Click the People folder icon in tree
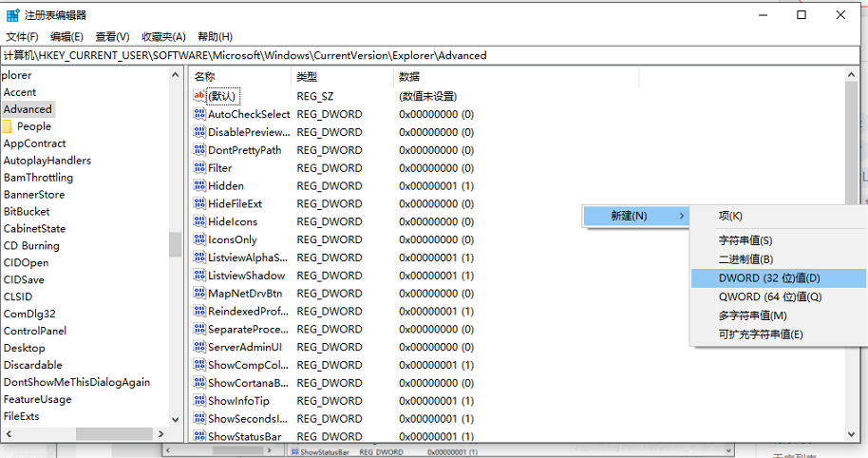The width and height of the screenshot is (868, 458). 7,126
